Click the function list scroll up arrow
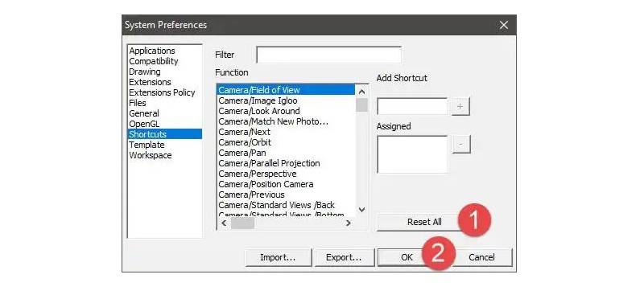 click(x=361, y=92)
